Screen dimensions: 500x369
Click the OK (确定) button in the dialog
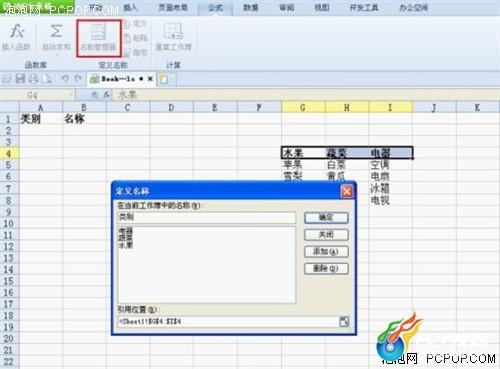326,218
